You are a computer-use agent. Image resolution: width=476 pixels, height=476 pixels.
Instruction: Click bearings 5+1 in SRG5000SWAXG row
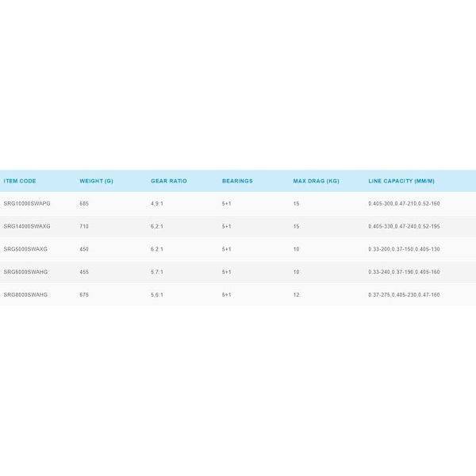tap(226, 249)
